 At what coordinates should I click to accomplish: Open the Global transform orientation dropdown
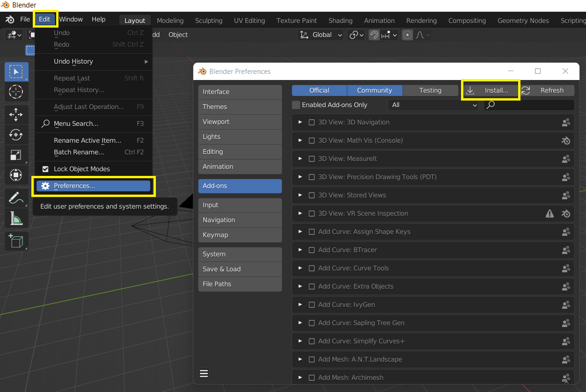pyautogui.click(x=320, y=35)
